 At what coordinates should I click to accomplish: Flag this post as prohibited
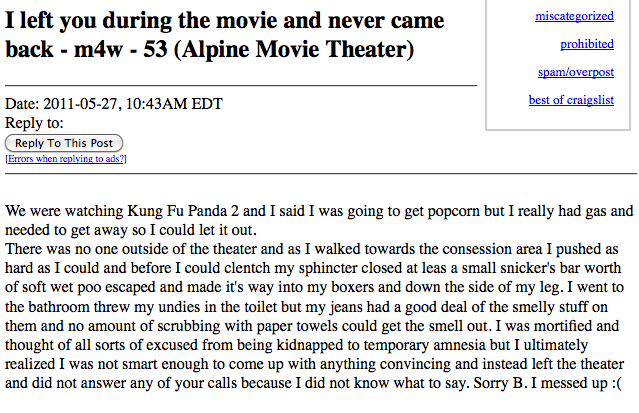point(587,44)
